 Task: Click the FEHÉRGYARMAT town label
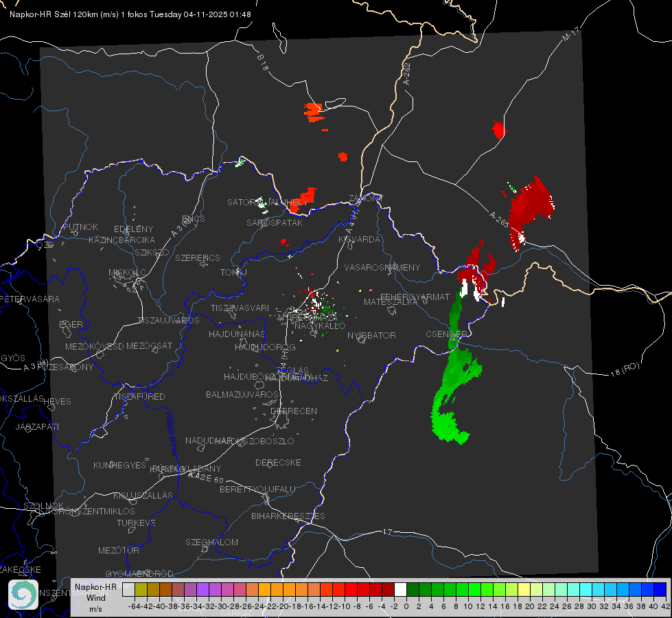pyautogui.click(x=415, y=297)
